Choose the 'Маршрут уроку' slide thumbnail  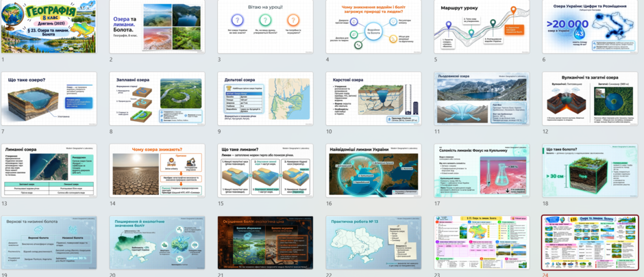click(x=482, y=27)
